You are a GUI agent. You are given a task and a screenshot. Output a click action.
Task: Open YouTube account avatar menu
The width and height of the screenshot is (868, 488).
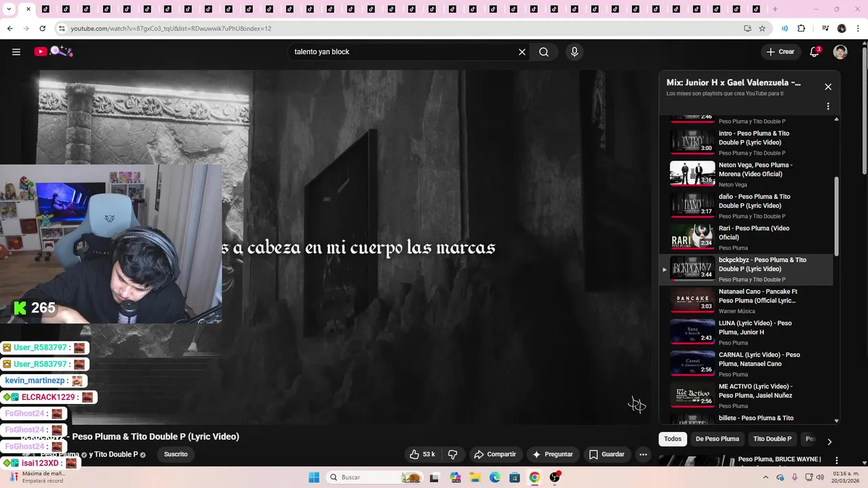(x=840, y=52)
